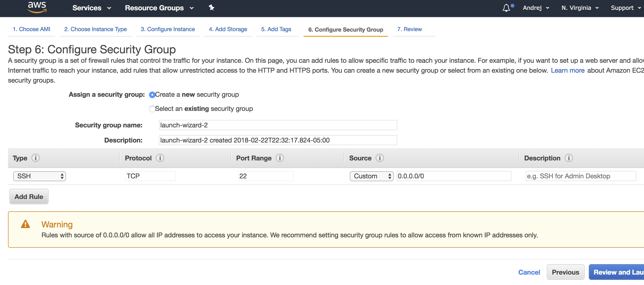Switch to 7. Review step tab

click(409, 29)
